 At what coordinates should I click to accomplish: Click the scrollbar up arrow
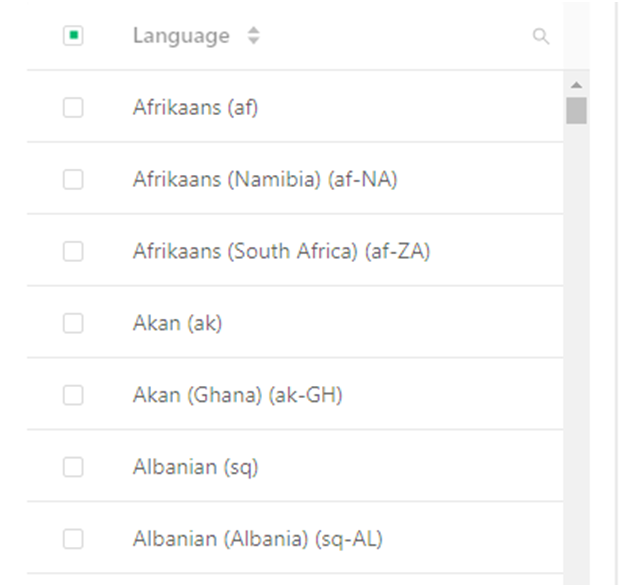pos(576,85)
